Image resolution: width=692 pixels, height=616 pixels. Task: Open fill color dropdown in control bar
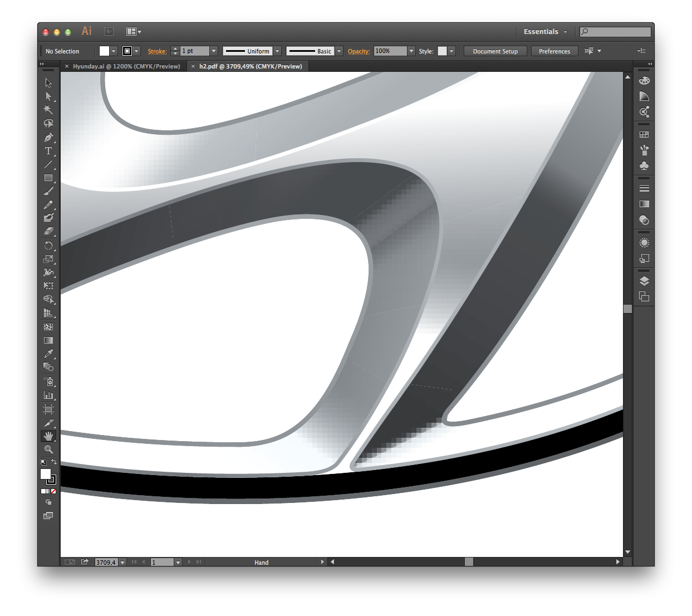coord(114,51)
